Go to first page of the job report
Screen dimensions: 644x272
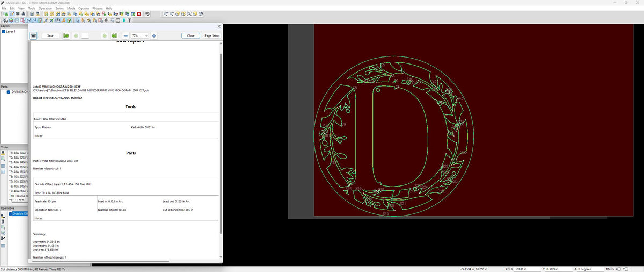pyautogui.click(x=67, y=35)
